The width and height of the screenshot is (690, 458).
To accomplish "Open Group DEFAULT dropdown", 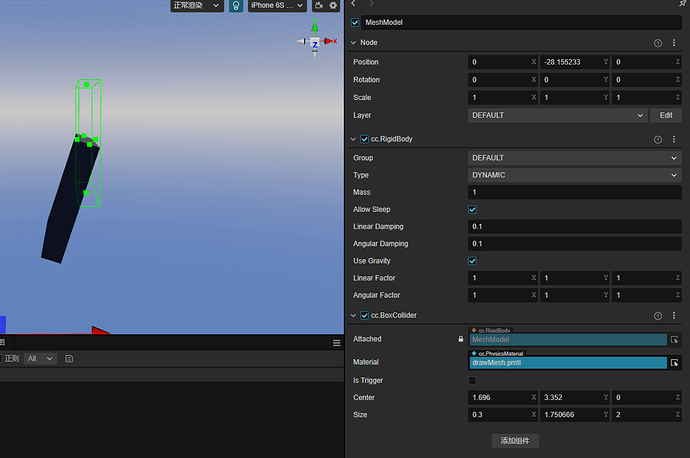I will point(575,158).
